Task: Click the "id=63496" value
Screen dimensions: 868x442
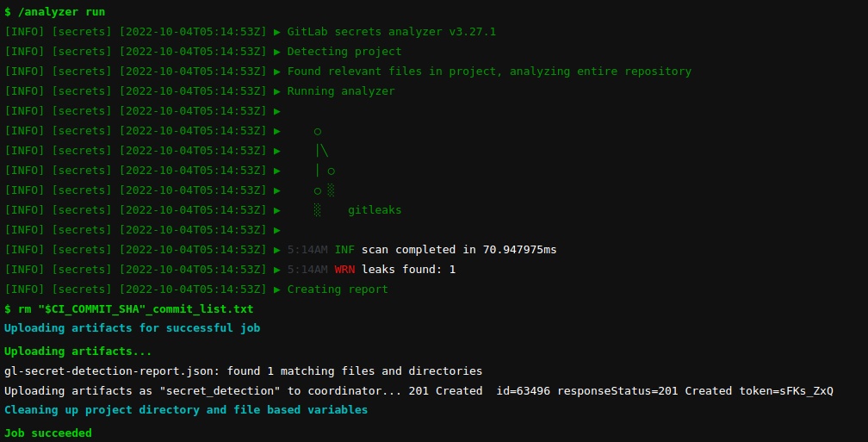Action: point(524,391)
